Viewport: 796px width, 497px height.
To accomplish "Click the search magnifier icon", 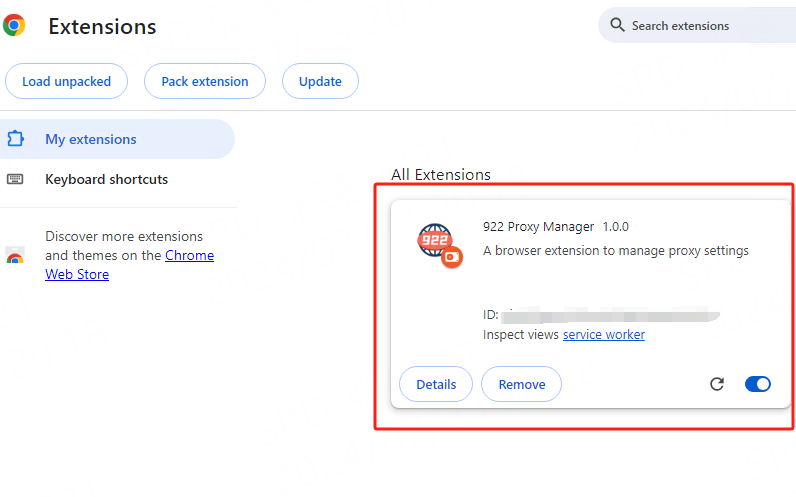I will (617, 25).
